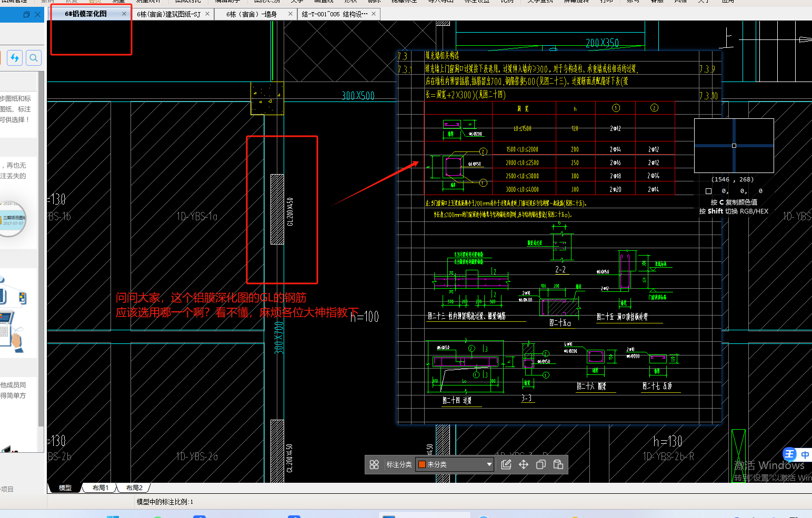Click the edit annotation pencil icon

point(506,464)
